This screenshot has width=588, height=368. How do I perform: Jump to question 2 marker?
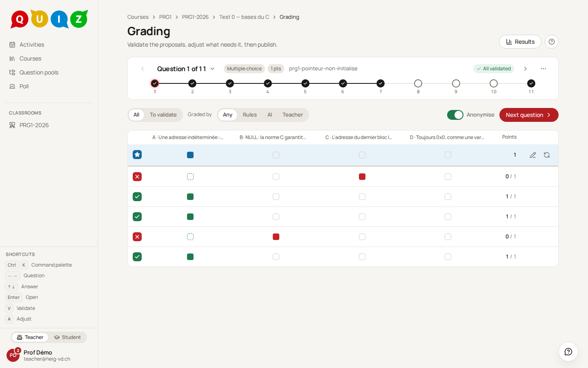[x=192, y=83]
